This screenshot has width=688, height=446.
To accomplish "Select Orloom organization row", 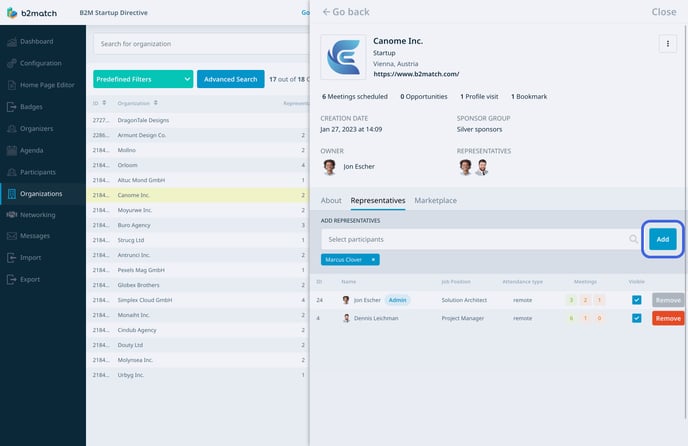I will [x=198, y=165].
